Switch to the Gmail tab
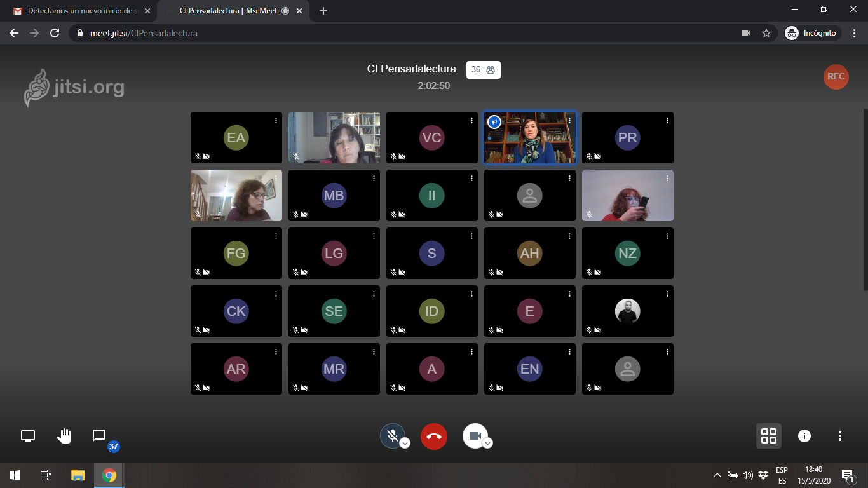This screenshot has height=488, width=868. (79, 11)
